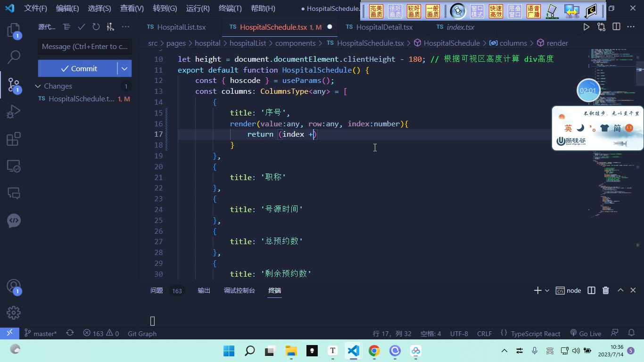Open HospitalSchedule.tsx in Changes list
Screen dimensions: 644x362
[81, 99]
